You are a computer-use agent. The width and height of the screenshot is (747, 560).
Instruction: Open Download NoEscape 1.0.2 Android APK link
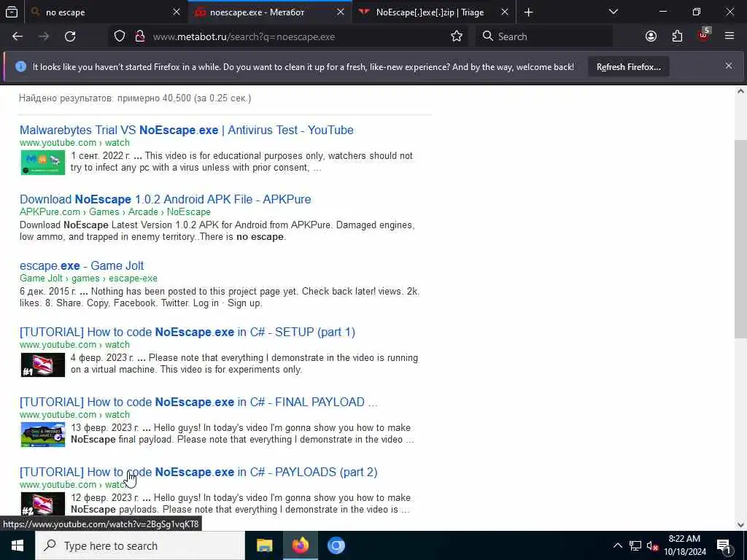pos(166,199)
